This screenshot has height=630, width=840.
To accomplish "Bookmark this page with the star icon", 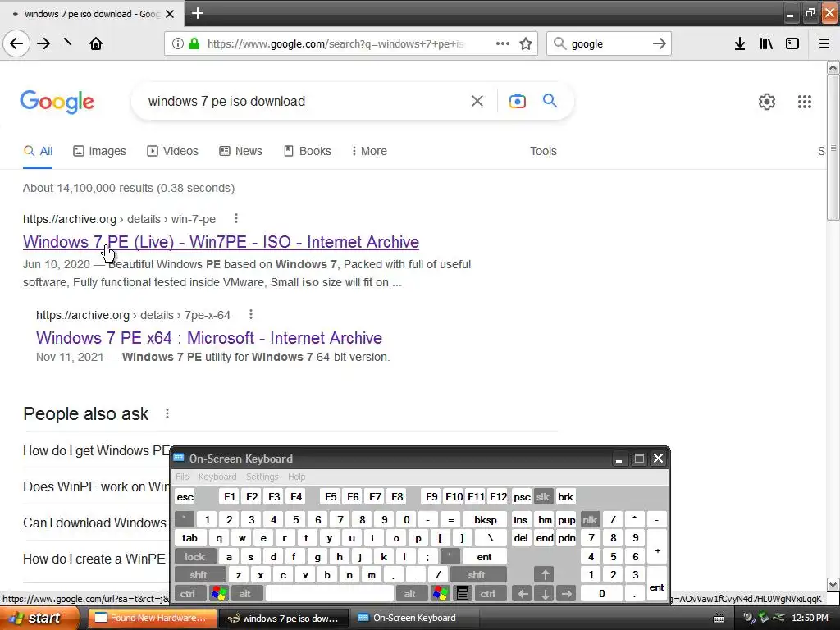I will (526, 43).
